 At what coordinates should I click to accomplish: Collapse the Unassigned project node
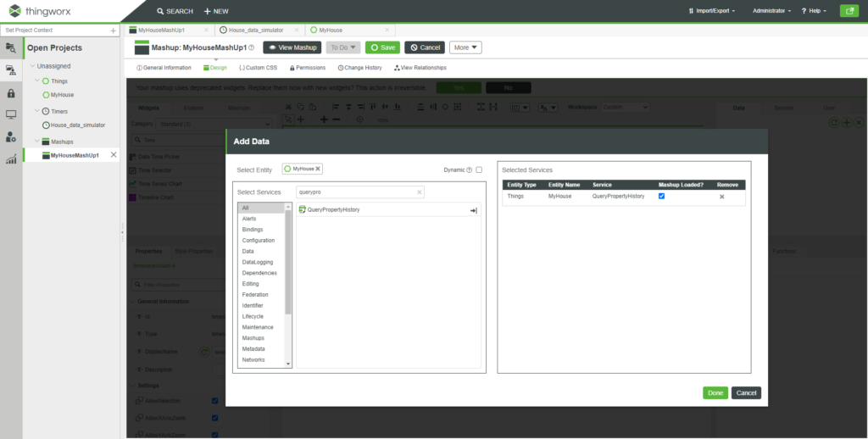point(33,66)
